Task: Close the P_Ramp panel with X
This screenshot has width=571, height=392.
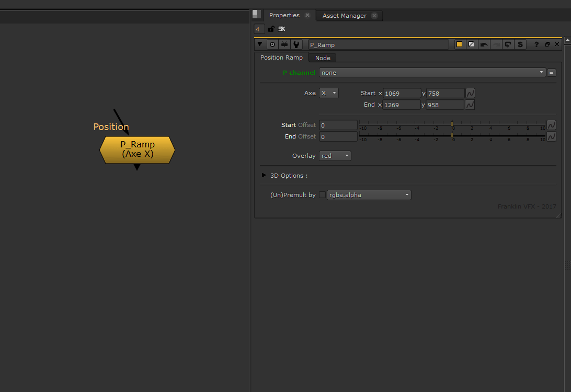Action: (x=557, y=44)
